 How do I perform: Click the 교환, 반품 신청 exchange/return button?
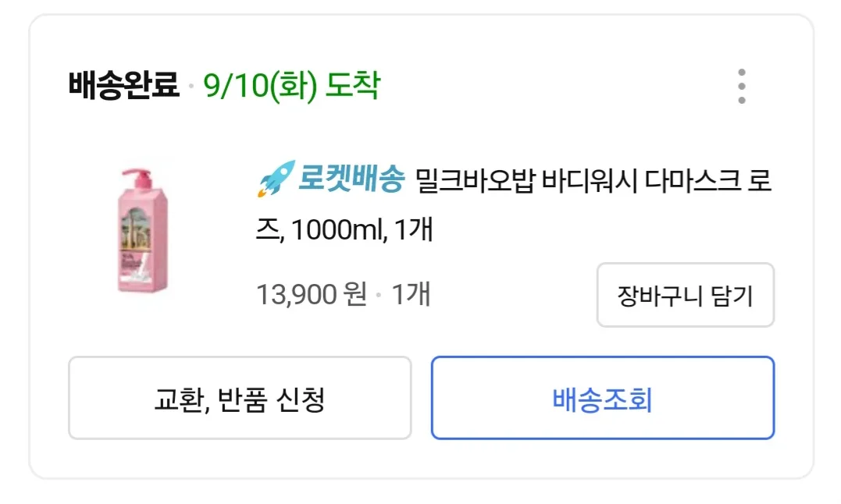tap(239, 398)
